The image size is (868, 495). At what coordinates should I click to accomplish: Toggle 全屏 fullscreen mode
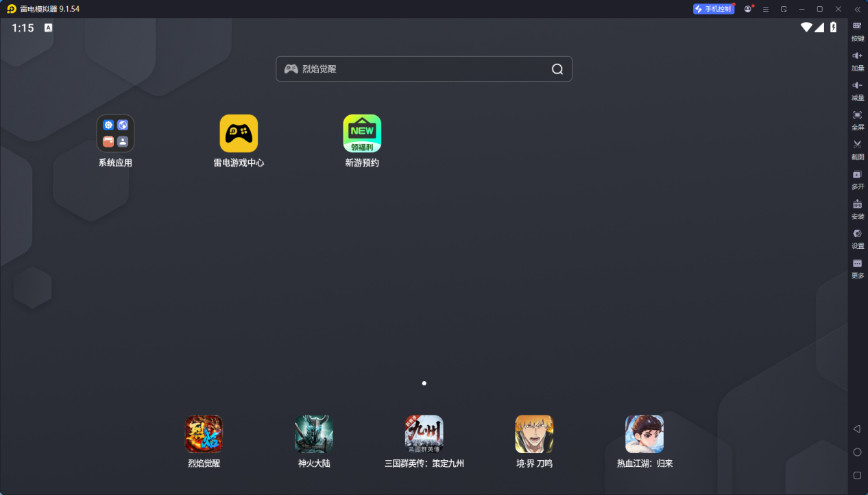857,119
